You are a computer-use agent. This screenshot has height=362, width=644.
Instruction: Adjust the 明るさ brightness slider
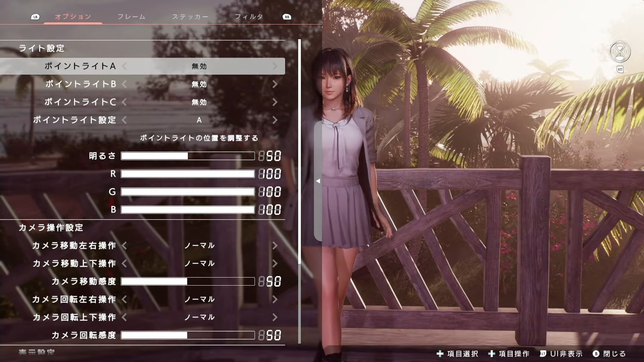coord(188,156)
